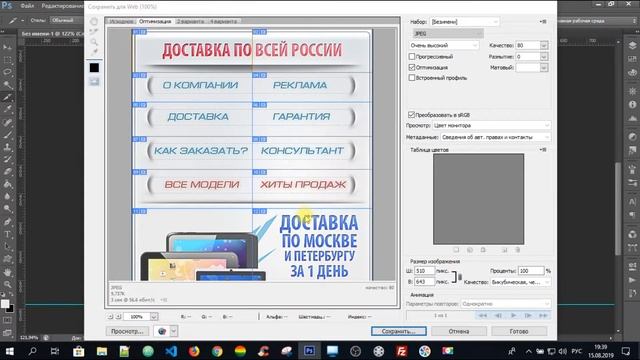This screenshot has height=360, width=640.
Task: Open the looping options dropdown
Action: point(506,304)
